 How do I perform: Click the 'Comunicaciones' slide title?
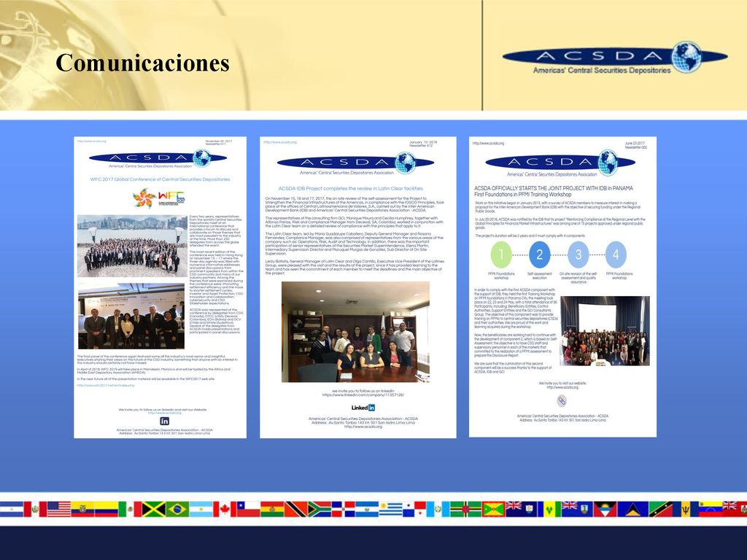[x=142, y=63]
